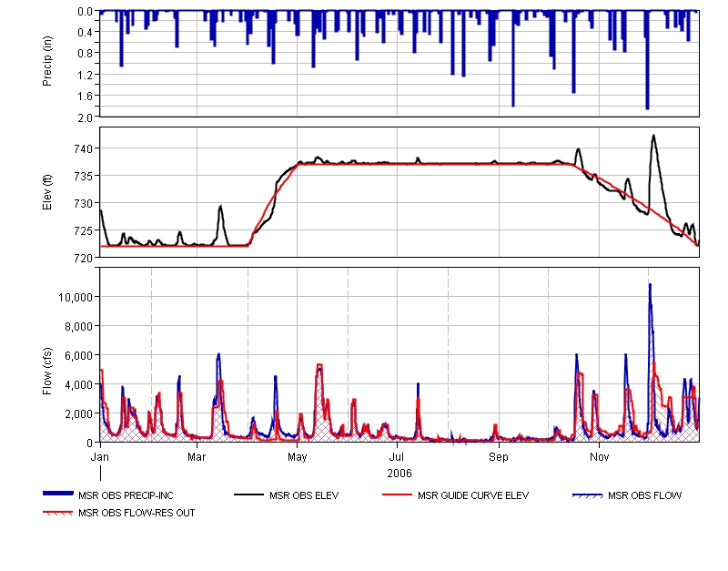Click the 725 elevation axis value

(x=84, y=231)
